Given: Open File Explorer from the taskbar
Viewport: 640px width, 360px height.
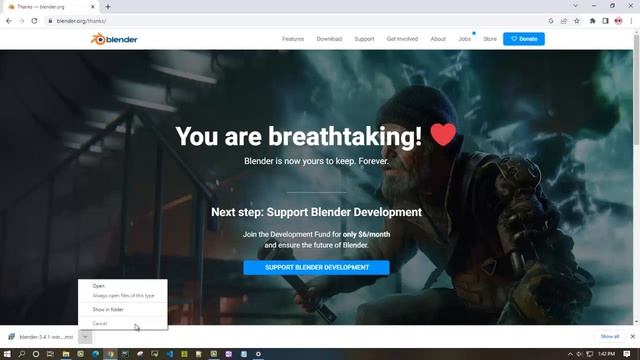Looking at the screenshot, I should tap(66, 354).
